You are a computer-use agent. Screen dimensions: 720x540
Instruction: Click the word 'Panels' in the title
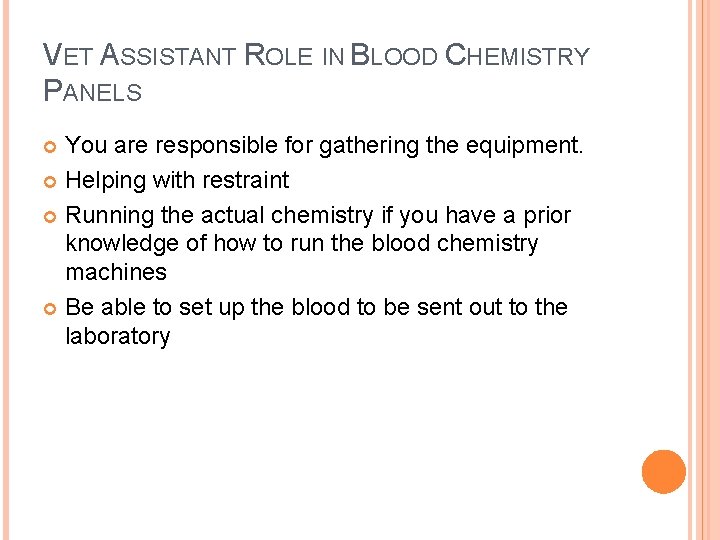coord(92,90)
